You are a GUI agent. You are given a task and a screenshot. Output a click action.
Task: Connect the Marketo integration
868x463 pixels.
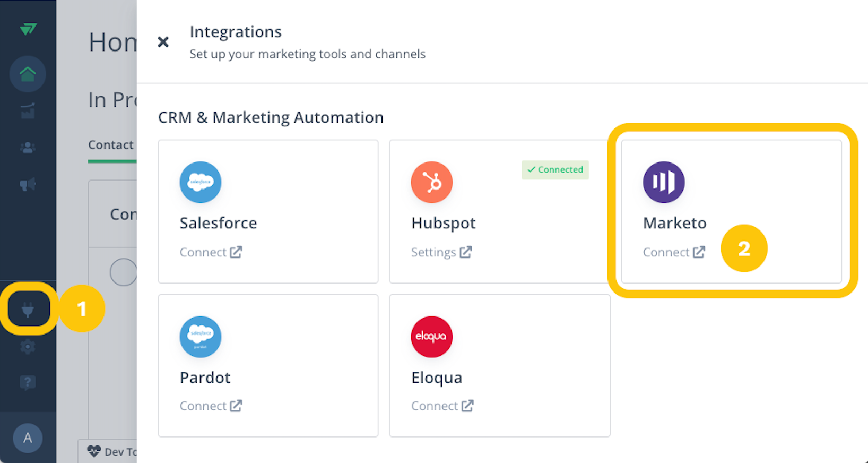click(674, 252)
